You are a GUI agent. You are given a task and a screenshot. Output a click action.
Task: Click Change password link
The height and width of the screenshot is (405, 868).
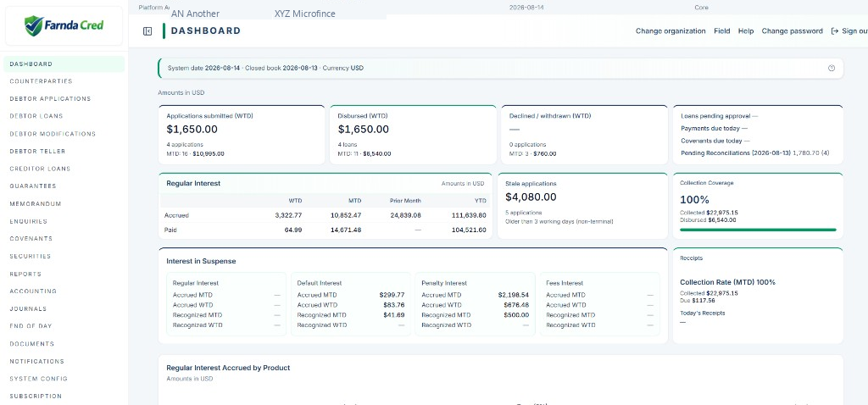(793, 31)
